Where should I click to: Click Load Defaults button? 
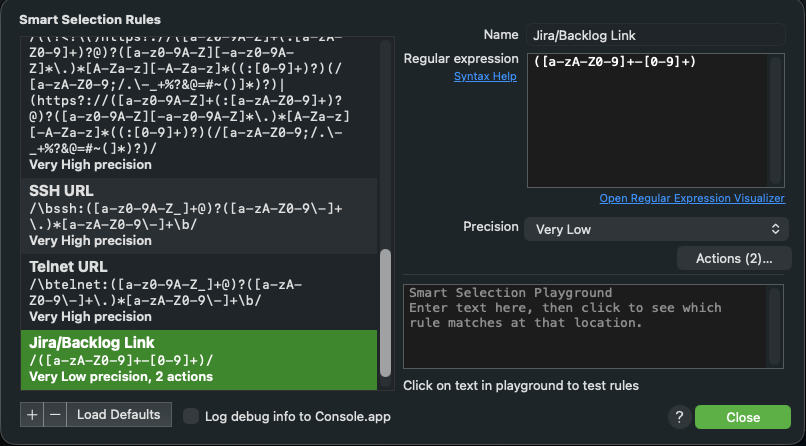pyautogui.click(x=119, y=415)
